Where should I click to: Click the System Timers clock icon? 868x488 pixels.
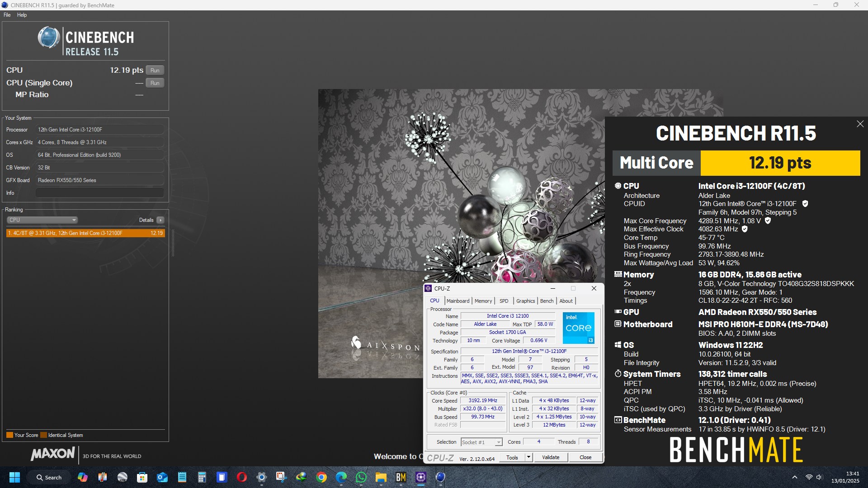pyautogui.click(x=618, y=374)
